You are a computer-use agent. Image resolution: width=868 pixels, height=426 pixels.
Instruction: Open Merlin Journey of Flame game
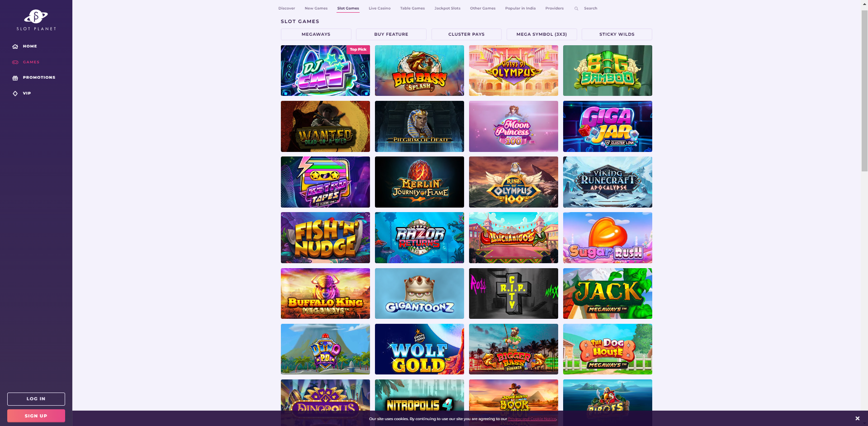pos(419,182)
